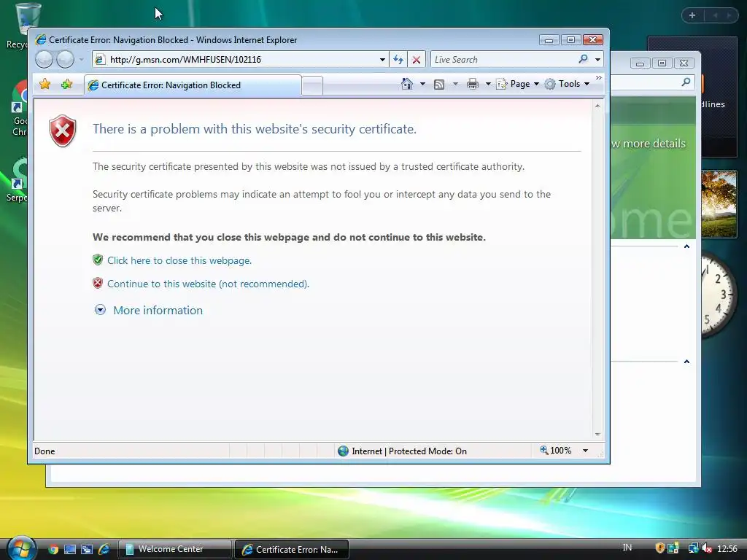Click the green shield icon
Image resolution: width=747 pixels, height=560 pixels.
98,260
